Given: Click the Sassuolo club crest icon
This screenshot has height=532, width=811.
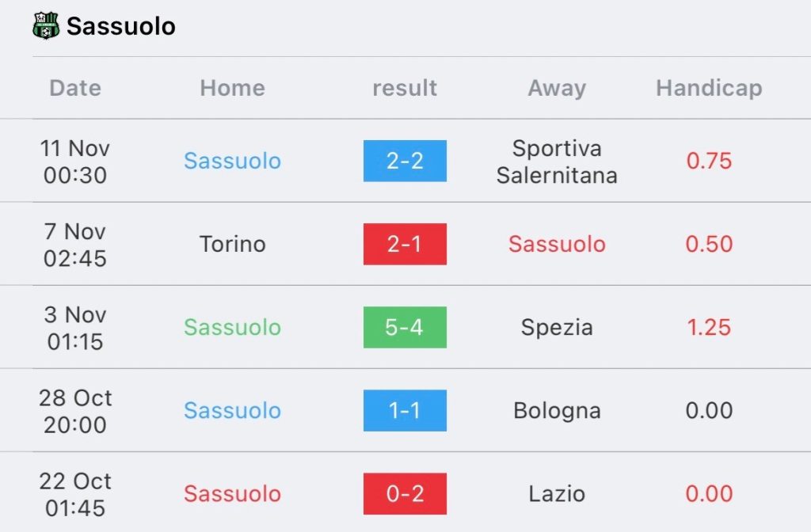Looking at the screenshot, I should [47, 26].
